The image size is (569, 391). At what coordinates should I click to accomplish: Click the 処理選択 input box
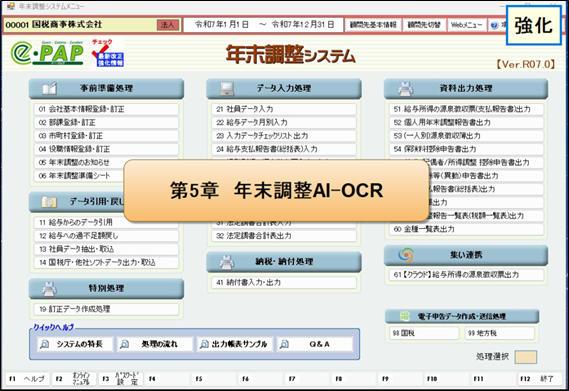click(x=525, y=357)
